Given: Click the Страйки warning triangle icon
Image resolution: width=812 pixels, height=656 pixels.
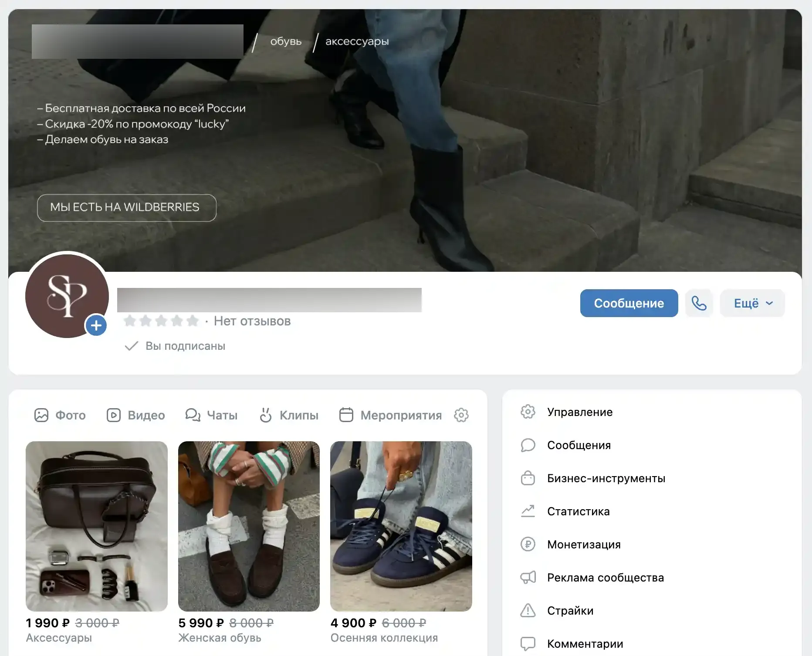Looking at the screenshot, I should click(528, 610).
